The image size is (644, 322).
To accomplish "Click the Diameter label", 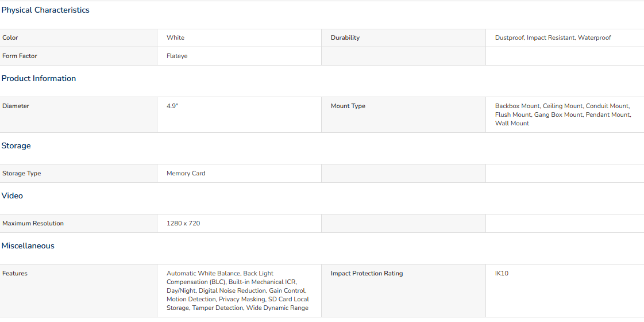I will point(16,106).
